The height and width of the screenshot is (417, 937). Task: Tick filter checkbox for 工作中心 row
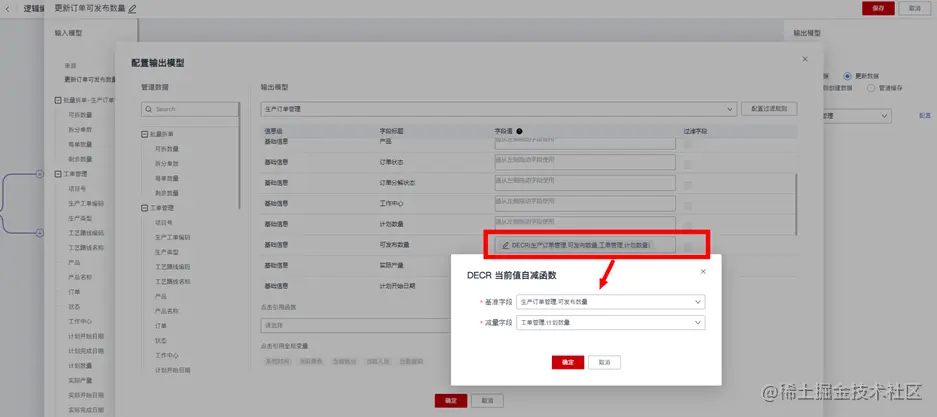pyautogui.click(x=688, y=206)
